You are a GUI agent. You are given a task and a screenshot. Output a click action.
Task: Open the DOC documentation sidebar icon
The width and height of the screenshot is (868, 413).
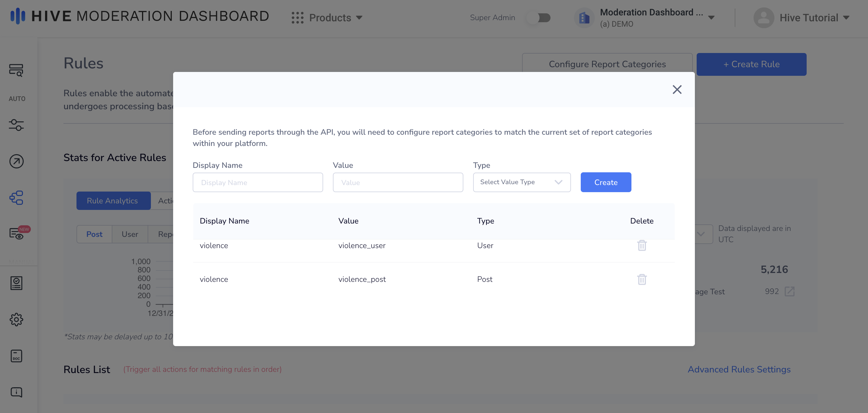pyautogui.click(x=16, y=356)
